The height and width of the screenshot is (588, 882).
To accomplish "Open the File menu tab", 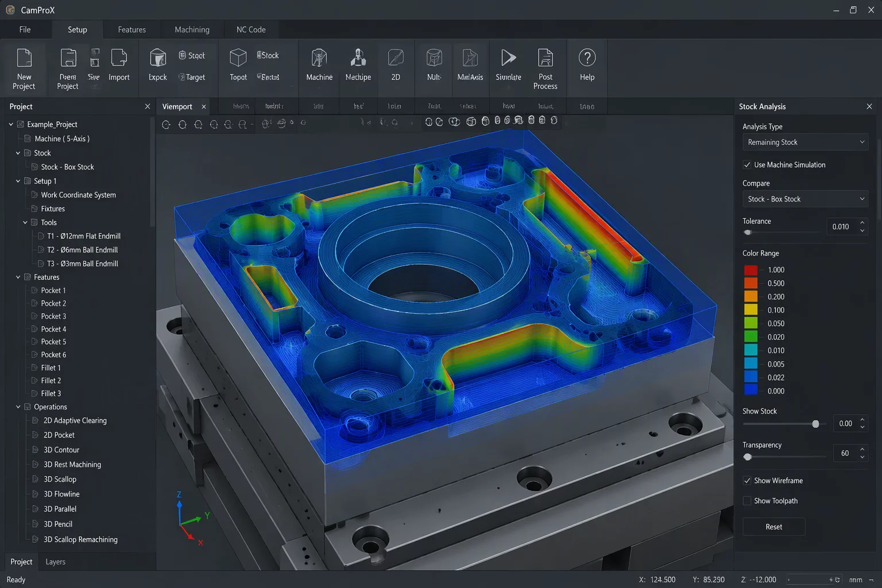I will 25,29.
